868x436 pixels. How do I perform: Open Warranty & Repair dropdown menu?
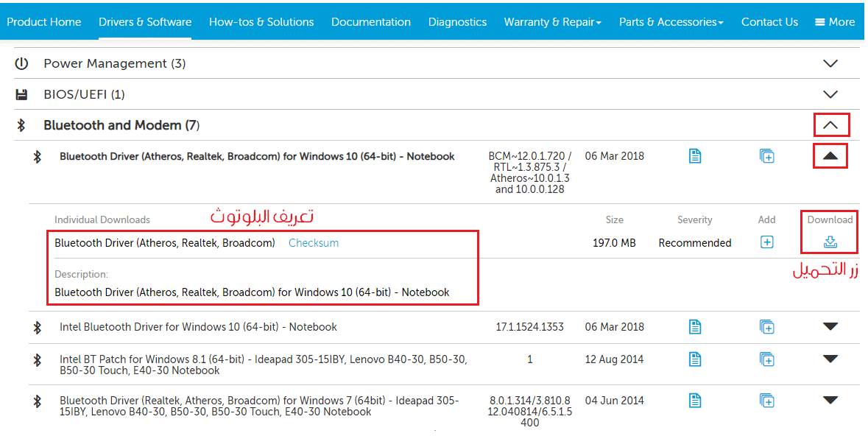pos(552,22)
